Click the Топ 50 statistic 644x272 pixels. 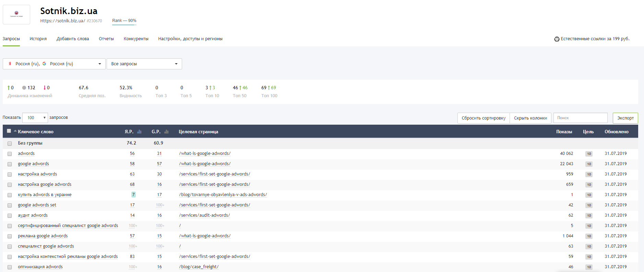(240, 92)
